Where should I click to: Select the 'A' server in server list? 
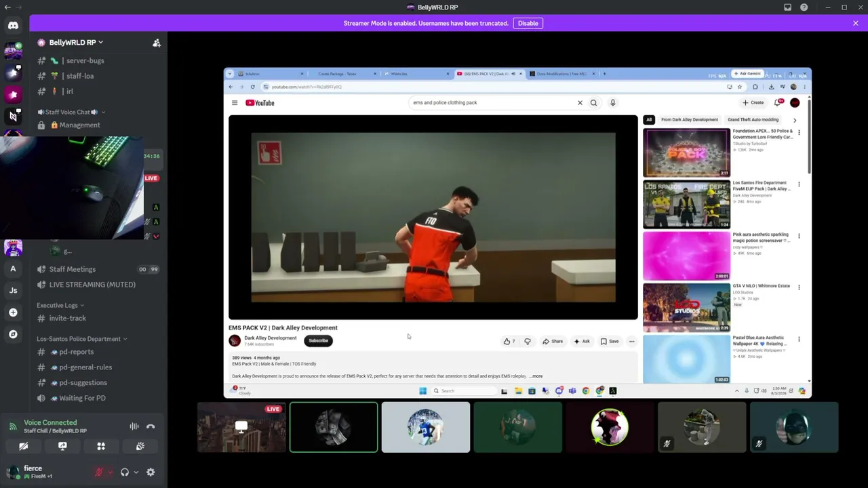(13, 269)
